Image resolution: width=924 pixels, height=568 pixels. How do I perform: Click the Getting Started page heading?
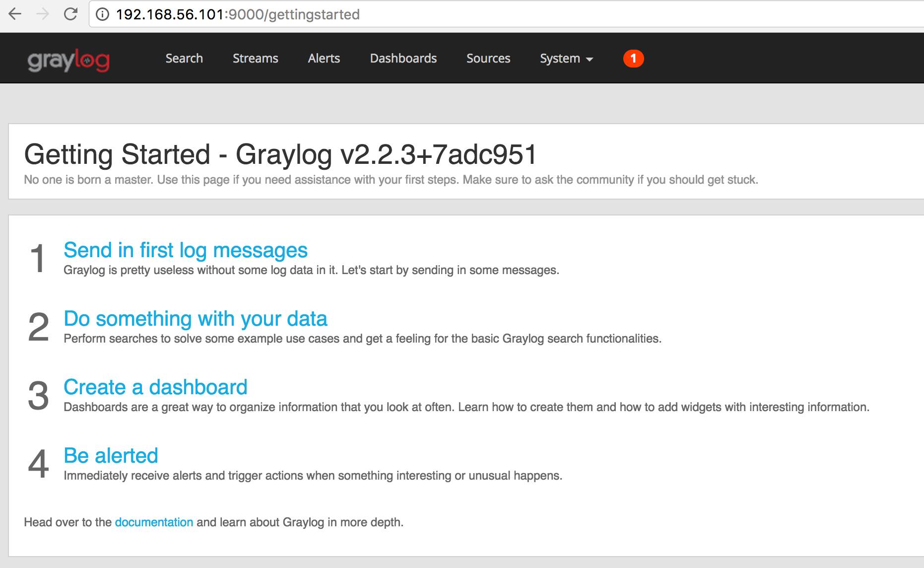(280, 154)
